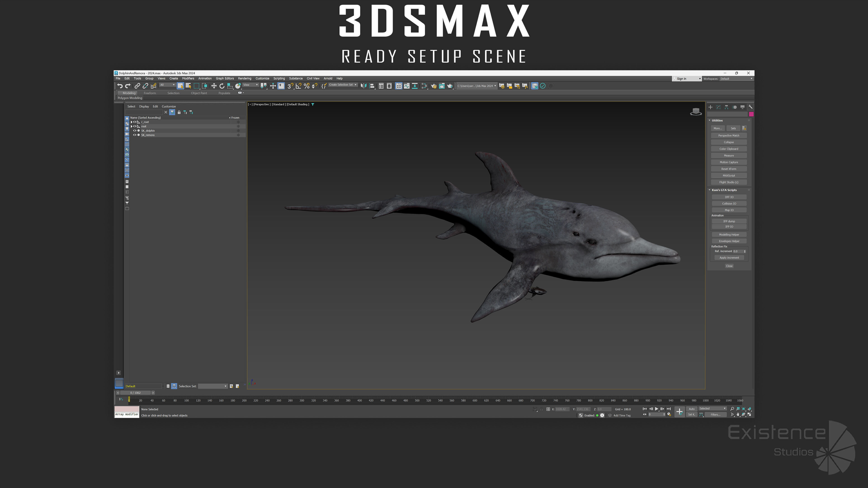Toggle visibility eye of root
This screenshot has height=488, width=868.
tap(135, 126)
